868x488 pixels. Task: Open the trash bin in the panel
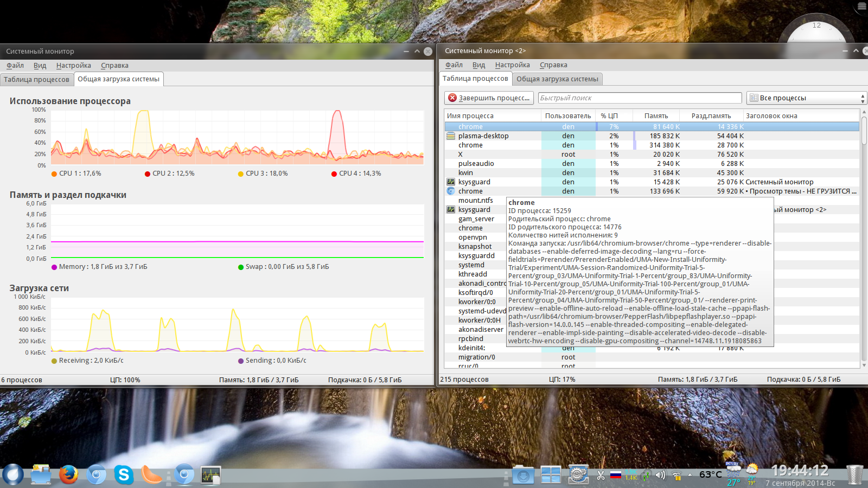pos(854,475)
